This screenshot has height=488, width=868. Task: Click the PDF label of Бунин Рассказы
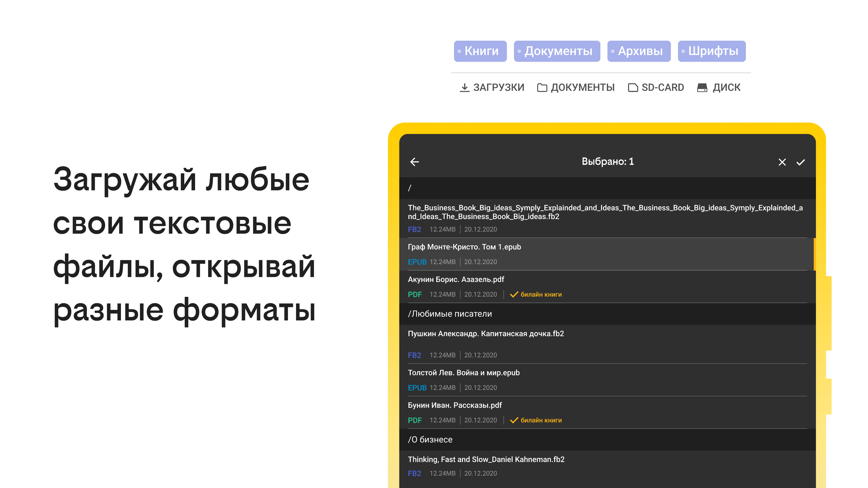(x=415, y=420)
